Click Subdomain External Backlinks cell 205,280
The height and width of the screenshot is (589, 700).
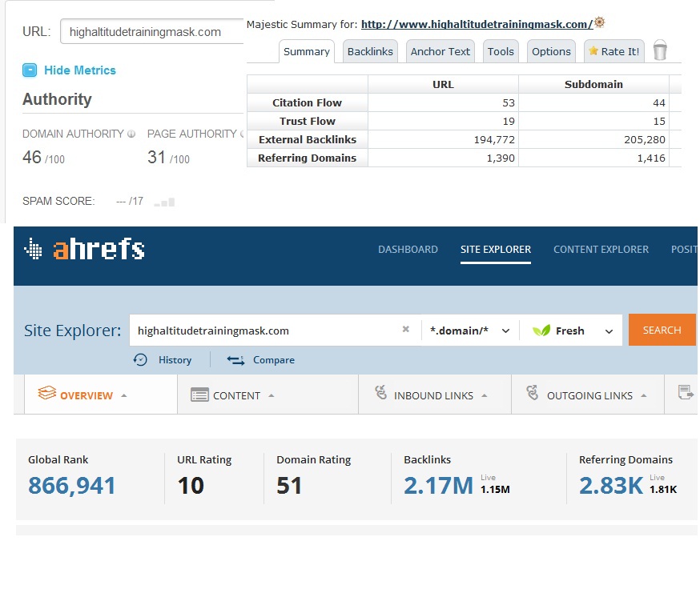593,140
